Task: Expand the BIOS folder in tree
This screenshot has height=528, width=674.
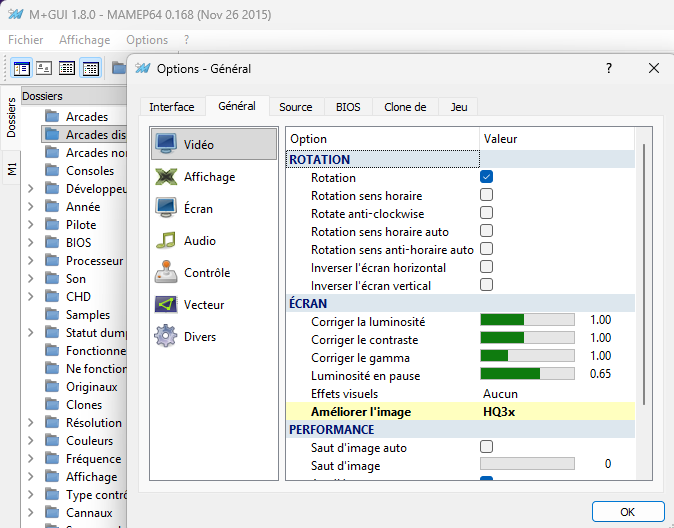Action: [x=30, y=243]
